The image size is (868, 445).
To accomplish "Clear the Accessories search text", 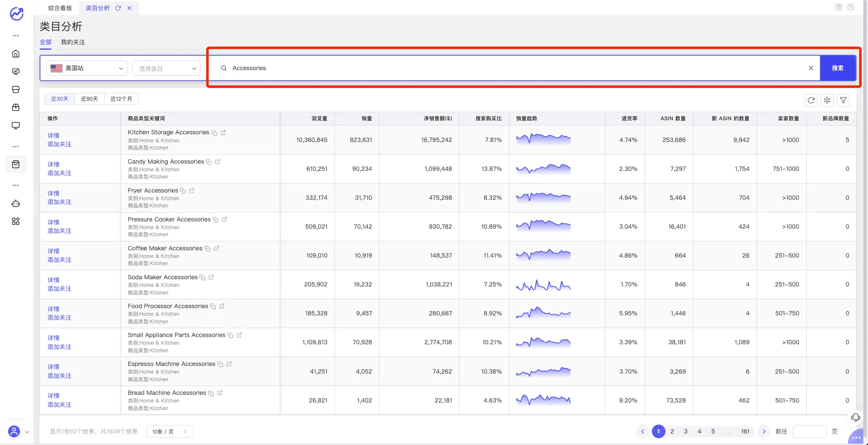I will pyautogui.click(x=811, y=68).
